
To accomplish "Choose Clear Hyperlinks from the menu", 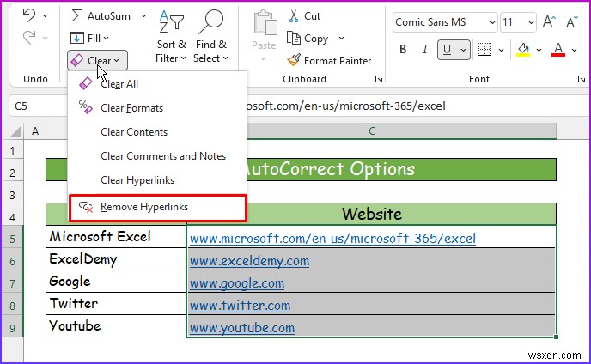I will [x=157, y=180].
